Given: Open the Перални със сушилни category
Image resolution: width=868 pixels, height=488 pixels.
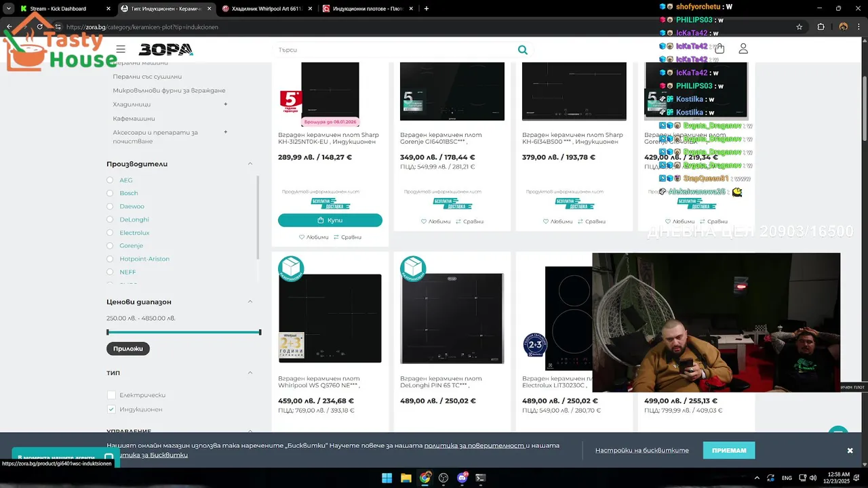Looking at the screenshot, I should tap(147, 77).
